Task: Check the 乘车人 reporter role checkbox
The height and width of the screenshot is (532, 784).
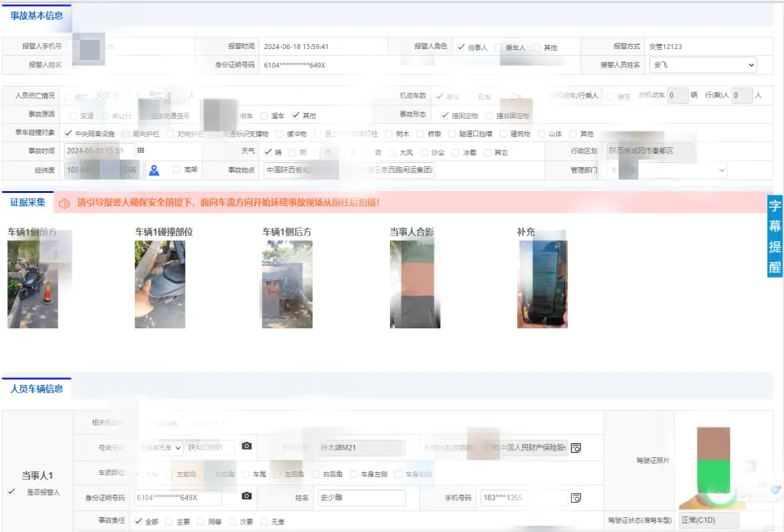Action: [x=498, y=47]
